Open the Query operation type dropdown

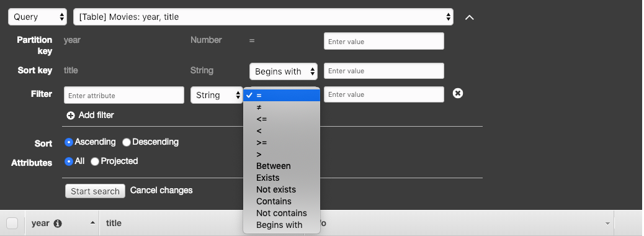tap(37, 17)
